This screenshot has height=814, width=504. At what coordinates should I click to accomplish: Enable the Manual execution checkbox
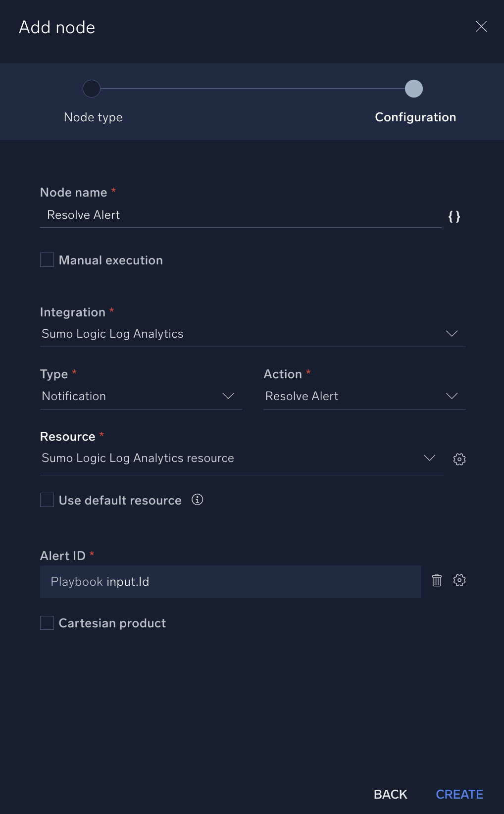pyautogui.click(x=47, y=260)
